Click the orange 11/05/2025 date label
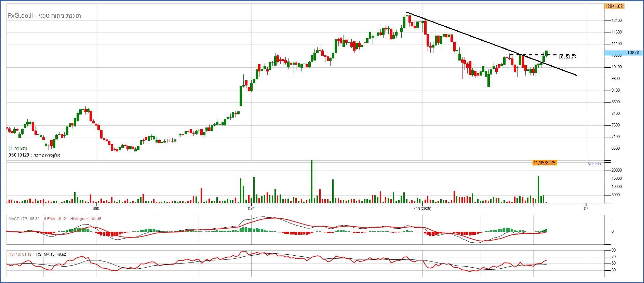644x283 pixels. pyautogui.click(x=545, y=163)
